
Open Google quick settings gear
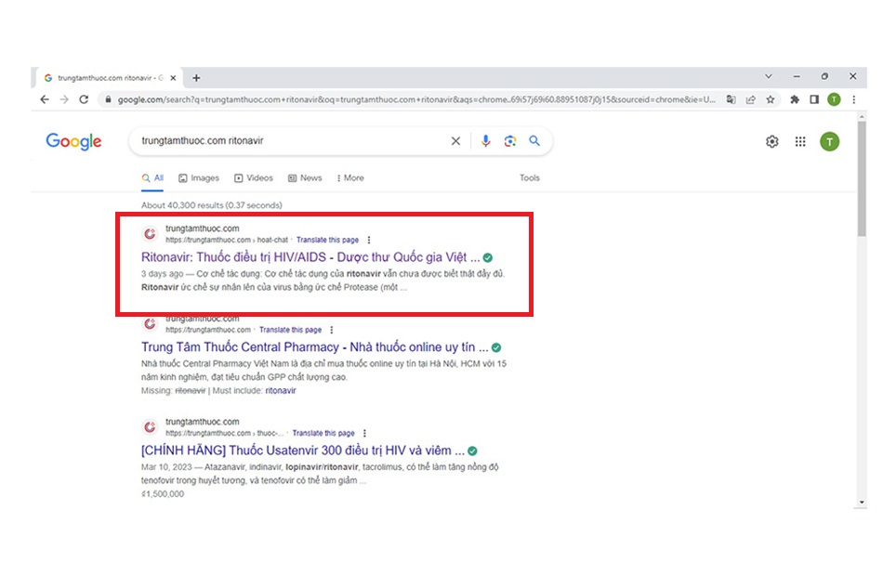click(772, 142)
